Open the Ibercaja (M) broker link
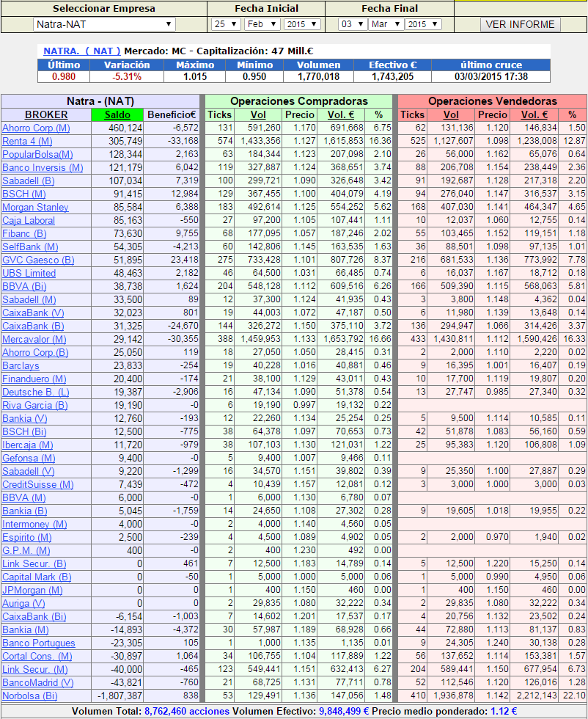The width and height of the screenshot is (588, 719). [28, 445]
